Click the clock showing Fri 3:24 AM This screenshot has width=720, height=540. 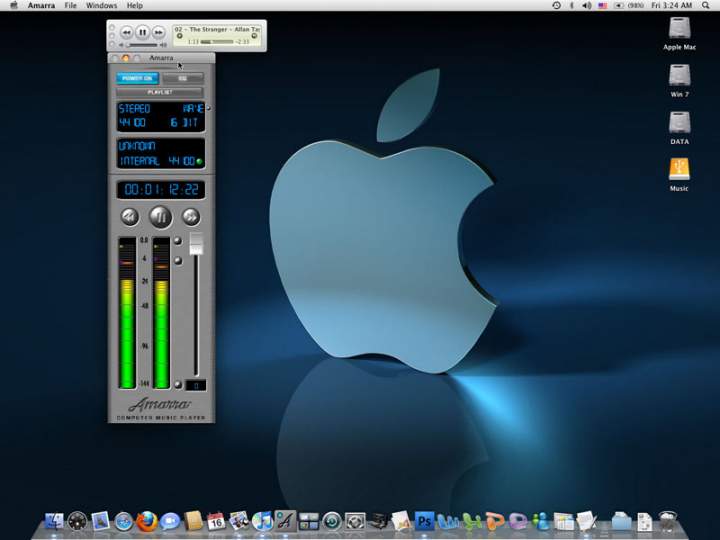pos(671,6)
